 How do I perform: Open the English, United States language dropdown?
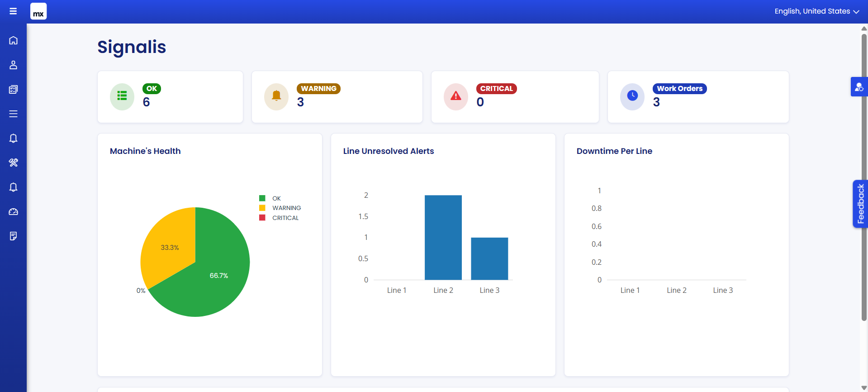click(x=817, y=11)
